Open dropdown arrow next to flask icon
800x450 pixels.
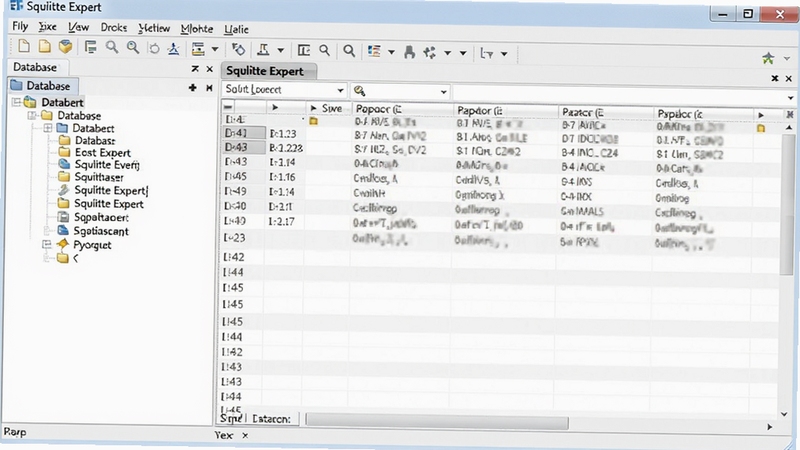pyautogui.click(x=281, y=50)
